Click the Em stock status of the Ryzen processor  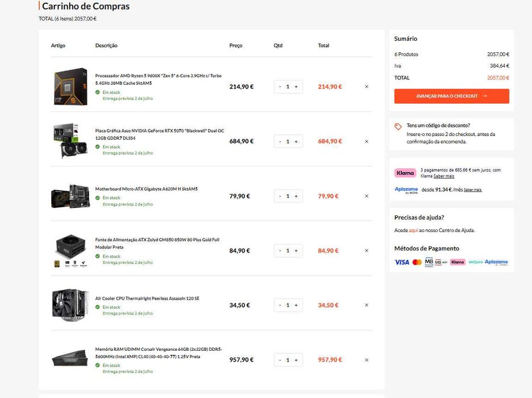[111, 92]
